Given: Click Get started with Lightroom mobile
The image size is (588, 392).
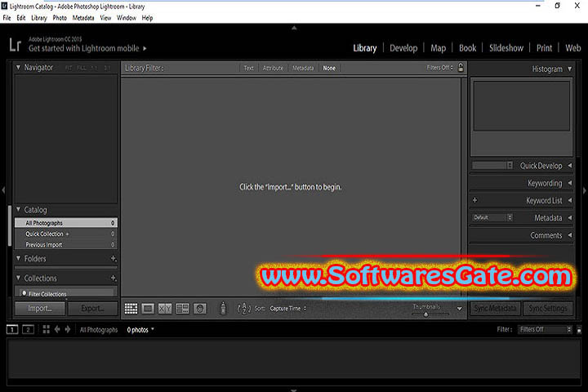Looking at the screenshot, I should 87,48.
